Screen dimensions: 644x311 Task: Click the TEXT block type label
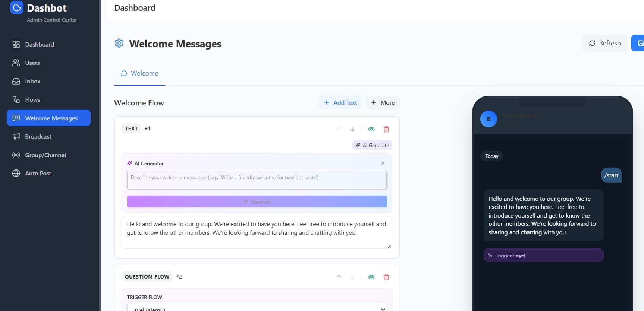coord(131,128)
